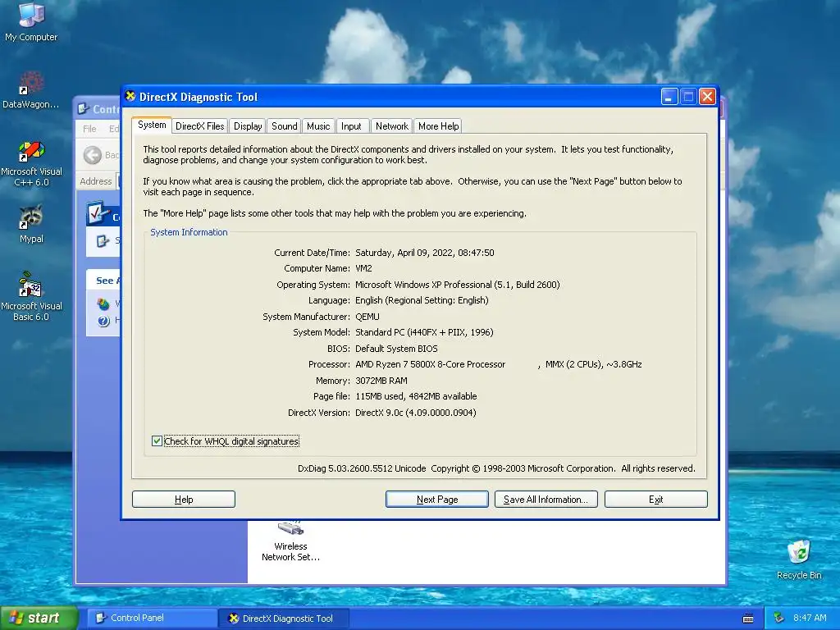Go to the Music tab
This screenshot has height=630, width=840.
[318, 126]
